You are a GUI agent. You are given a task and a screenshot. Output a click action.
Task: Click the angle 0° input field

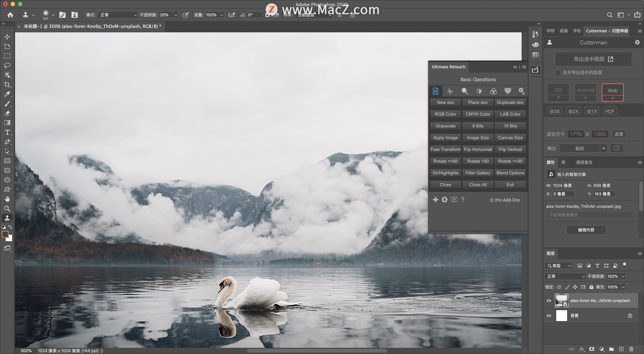(x=254, y=15)
